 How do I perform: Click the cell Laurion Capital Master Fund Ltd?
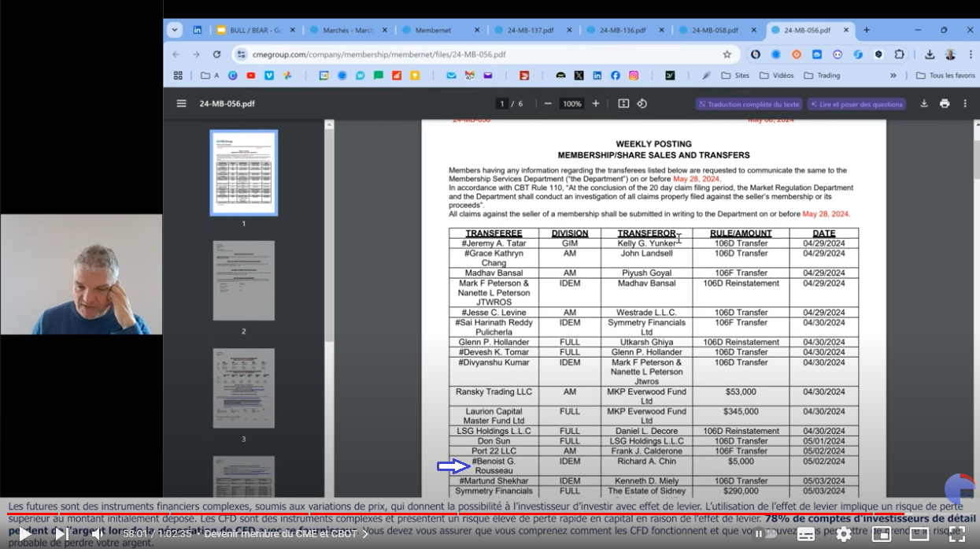(x=494, y=416)
